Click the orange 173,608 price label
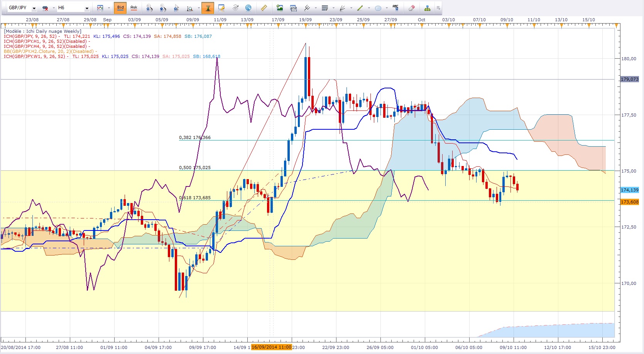 pyautogui.click(x=629, y=202)
